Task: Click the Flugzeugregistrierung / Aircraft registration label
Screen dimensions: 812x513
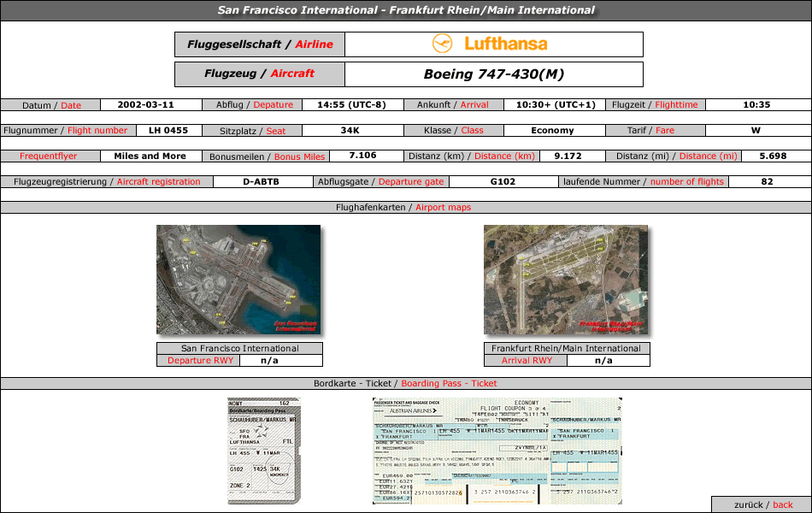Action: pyautogui.click(x=107, y=182)
